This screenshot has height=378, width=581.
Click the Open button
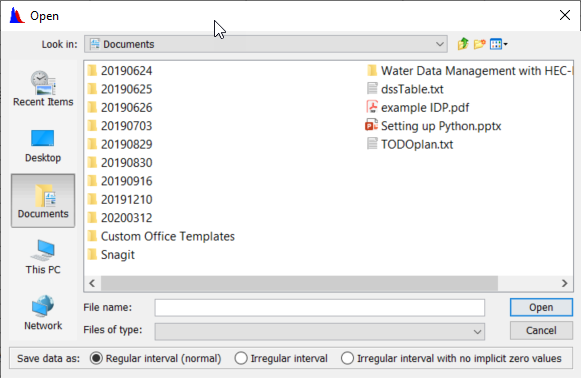[541, 308]
